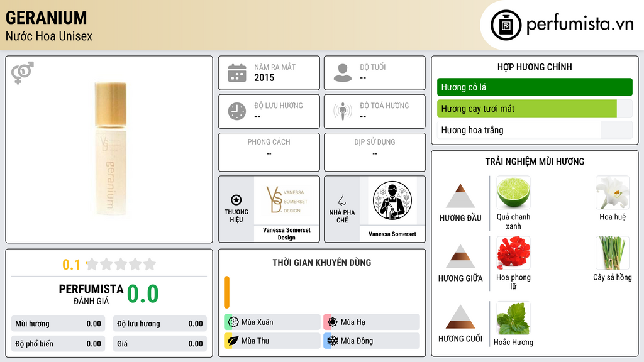Open the Quả chanh xanh lime image
Viewport: 644px width, 362px height.
[x=513, y=192]
